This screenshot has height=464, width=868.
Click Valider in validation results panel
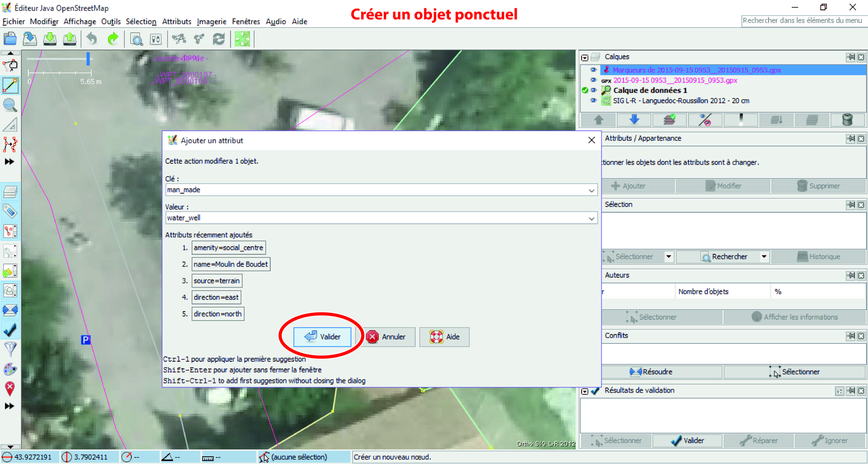pos(687,441)
